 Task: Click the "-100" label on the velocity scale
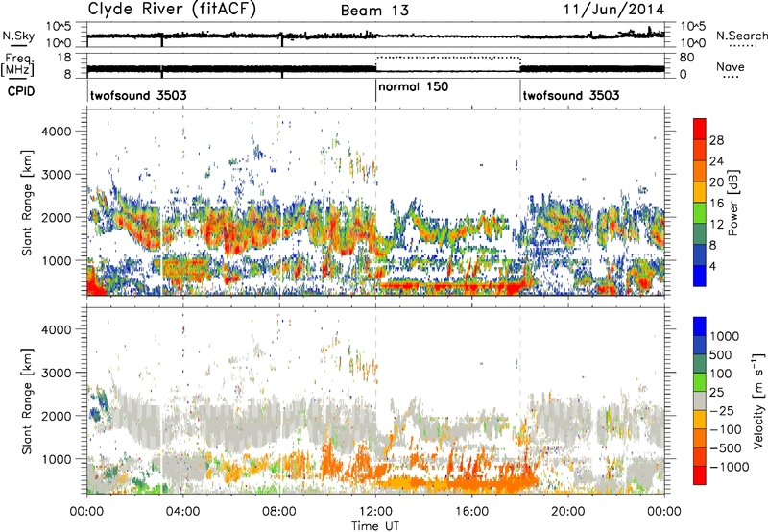(727, 429)
